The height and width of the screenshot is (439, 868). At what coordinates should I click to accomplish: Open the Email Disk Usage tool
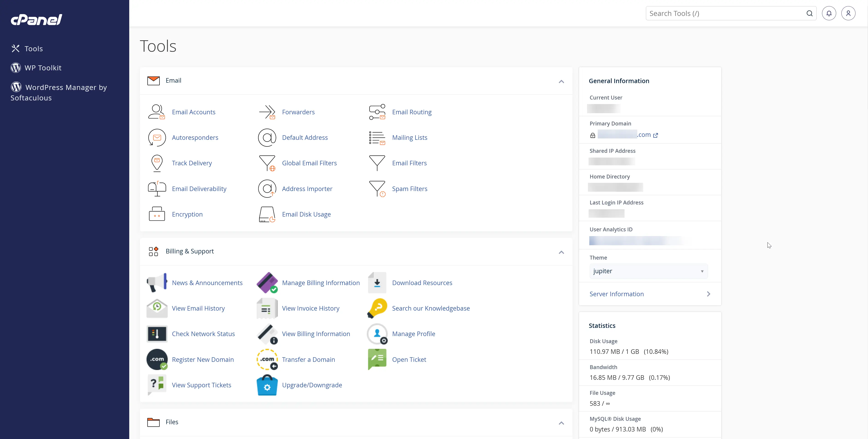pyautogui.click(x=306, y=214)
